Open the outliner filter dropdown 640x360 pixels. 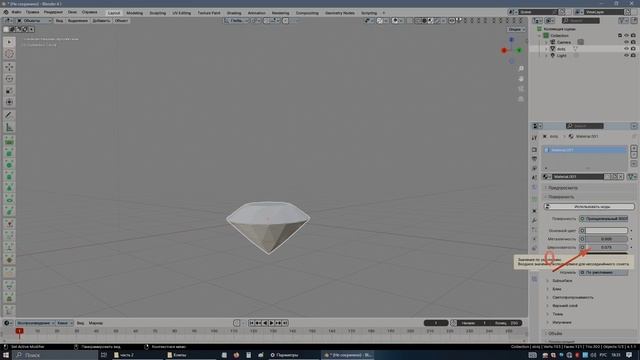pyautogui.click(x=623, y=20)
